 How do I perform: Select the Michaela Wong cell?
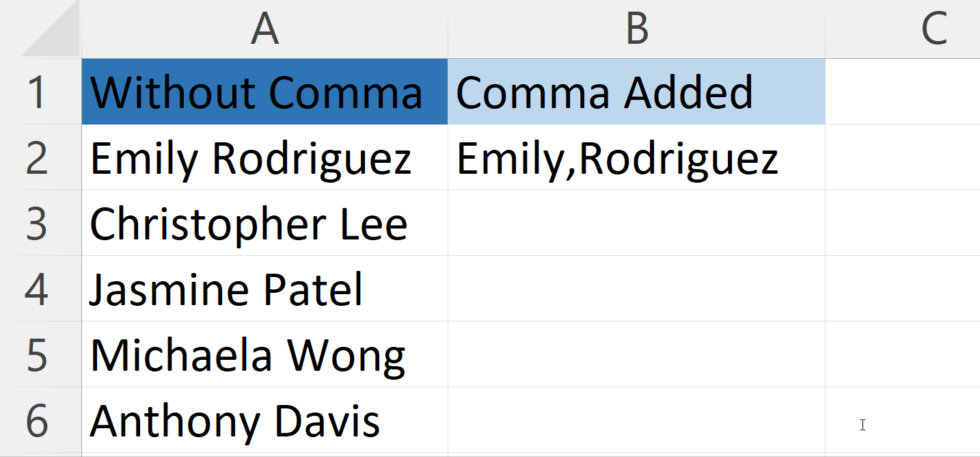pos(264,354)
